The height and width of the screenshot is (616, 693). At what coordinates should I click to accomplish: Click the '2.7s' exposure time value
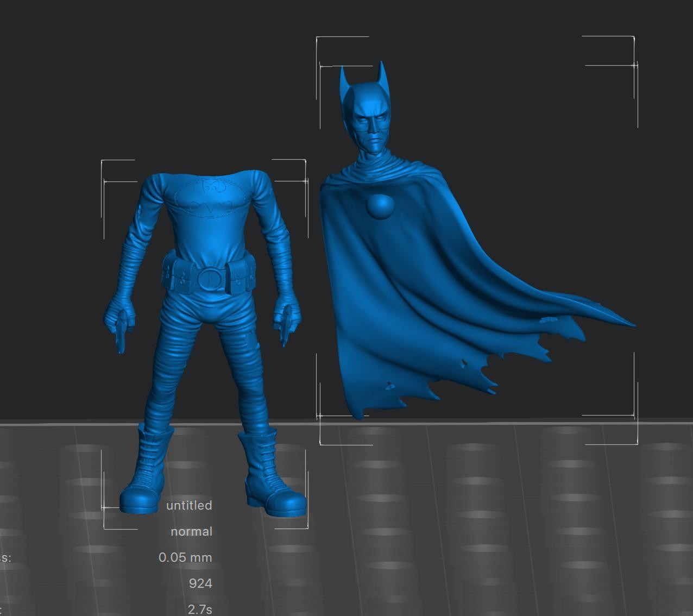pos(200,609)
